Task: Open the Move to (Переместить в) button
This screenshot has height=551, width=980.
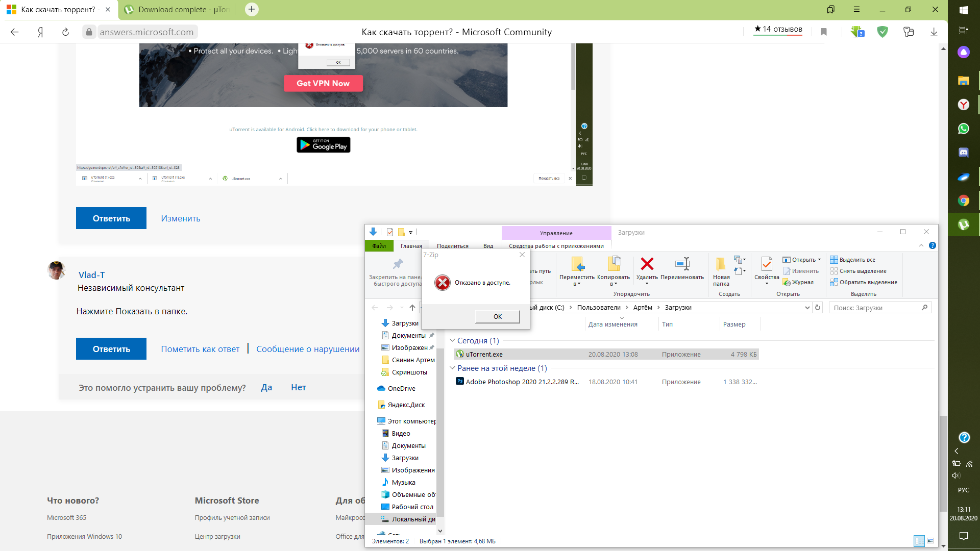Action: pyautogui.click(x=577, y=270)
